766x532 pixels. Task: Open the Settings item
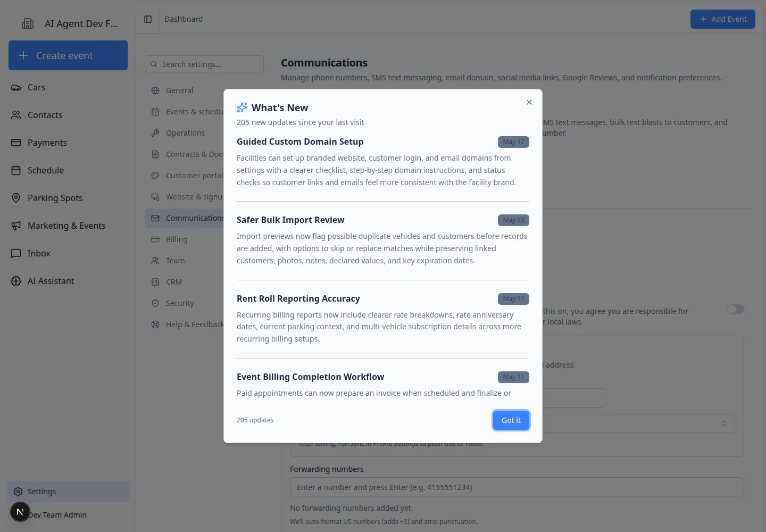[68, 492]
